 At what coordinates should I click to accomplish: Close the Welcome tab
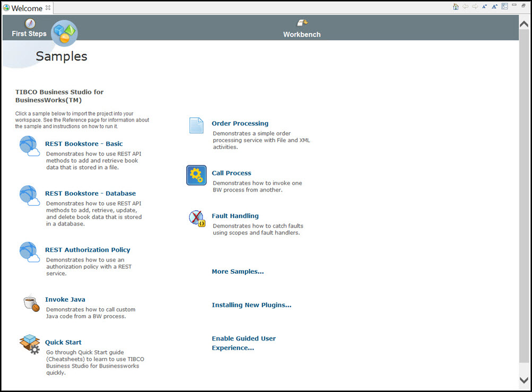tap(48, 7)
